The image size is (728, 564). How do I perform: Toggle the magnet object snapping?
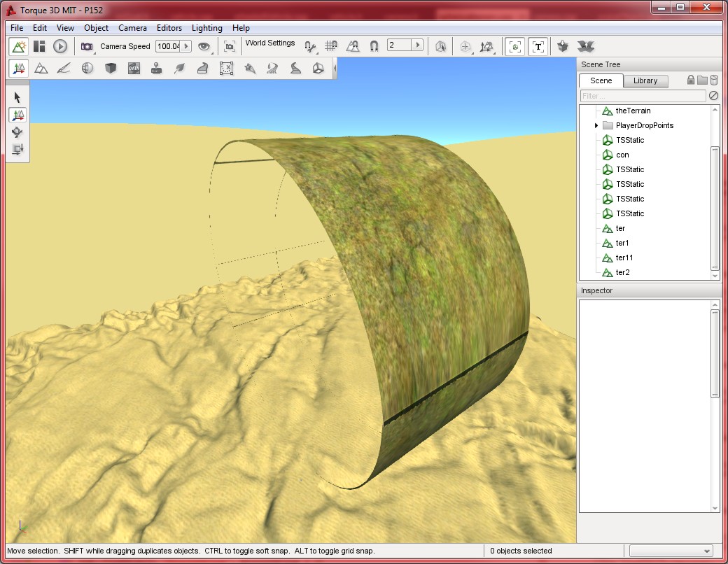[x=374, y=46]
